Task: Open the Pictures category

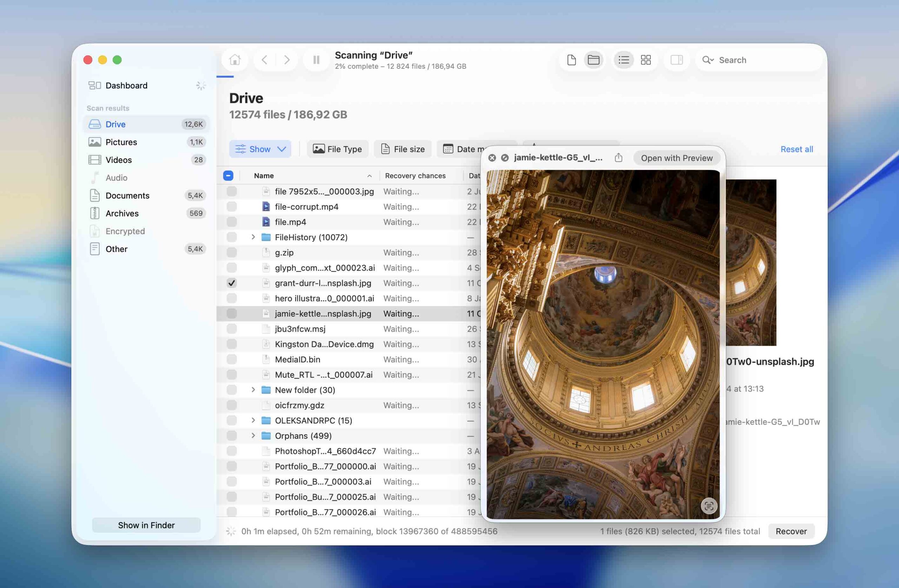Action: (146, 142)
